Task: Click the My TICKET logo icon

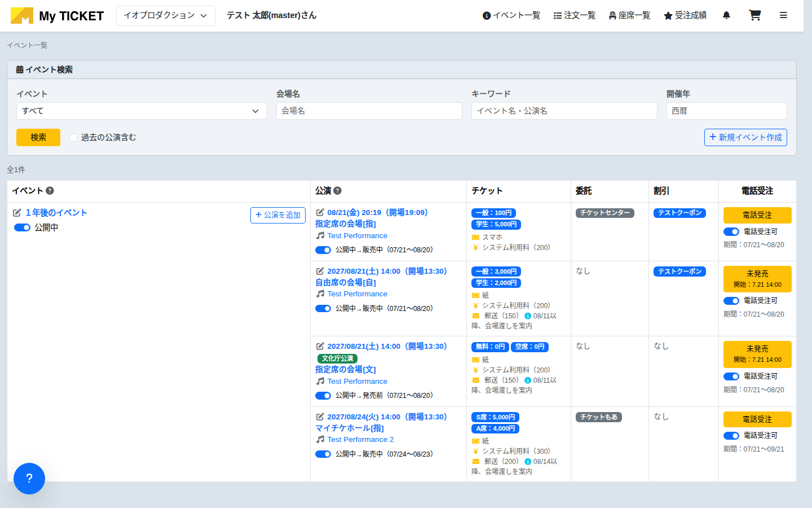Action: point(22,15)
